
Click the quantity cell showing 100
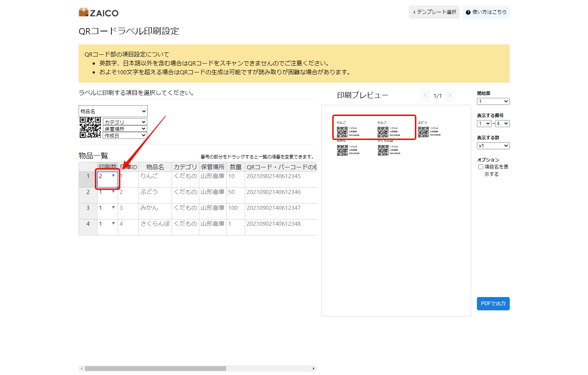pyautogui.click(x=235, y=211)
